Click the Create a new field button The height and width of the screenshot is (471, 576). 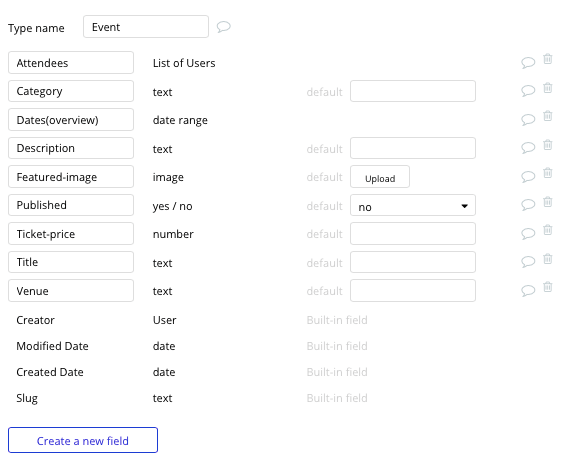(x=83, y=440)
